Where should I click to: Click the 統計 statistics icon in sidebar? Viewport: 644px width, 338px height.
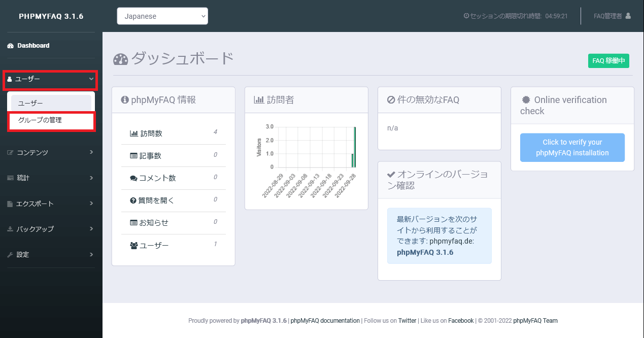(10, 178)
